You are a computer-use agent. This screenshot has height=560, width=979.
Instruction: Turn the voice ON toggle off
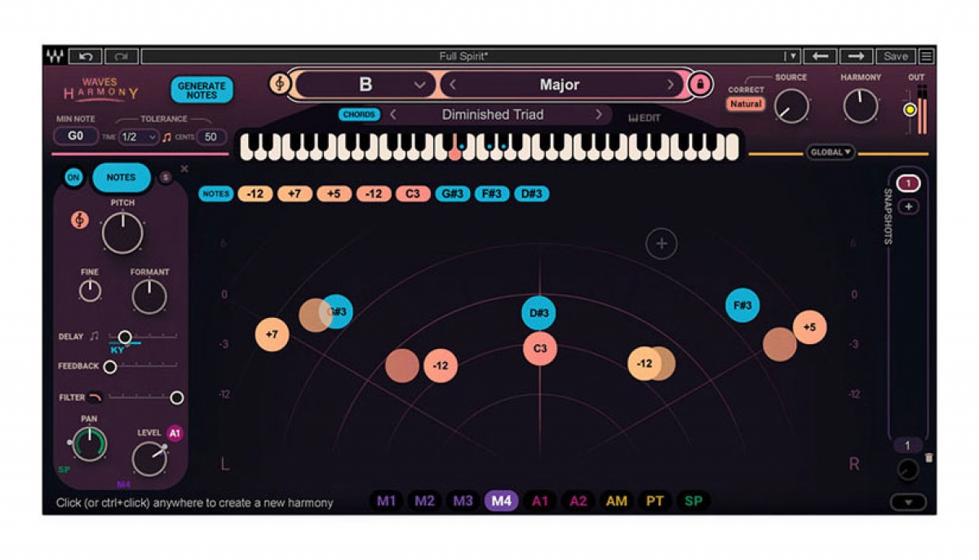[x=73, y=178]
